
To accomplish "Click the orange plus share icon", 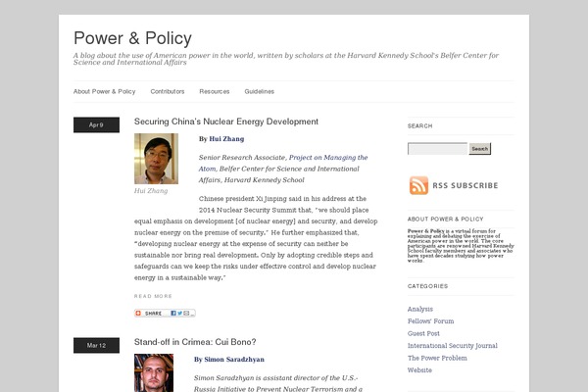I will click(138, 313).
